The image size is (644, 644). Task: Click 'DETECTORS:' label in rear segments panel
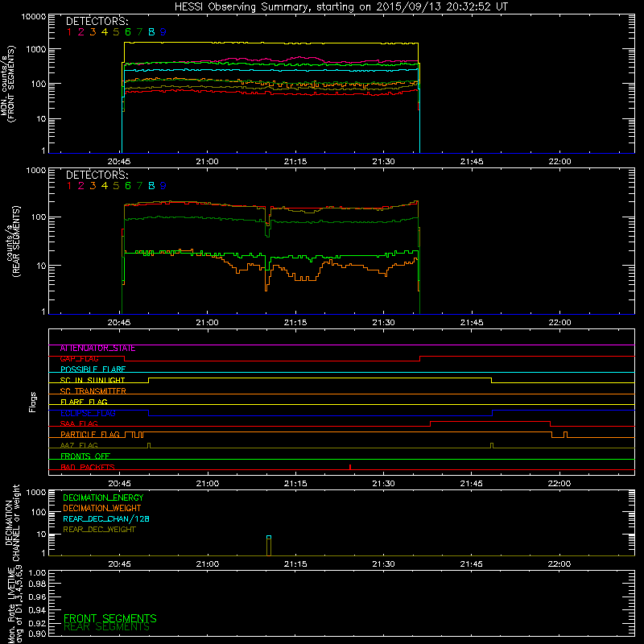[x=97, y=175]
